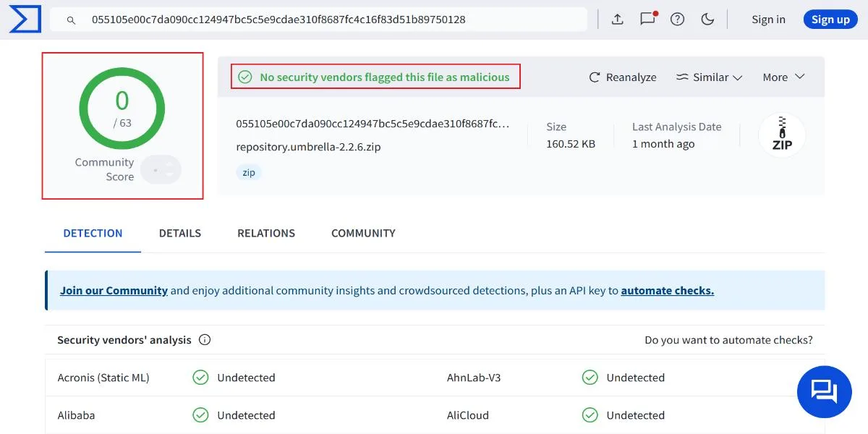
Task: Switch to the DETECTION tab
Action: [x=93, y=233]
